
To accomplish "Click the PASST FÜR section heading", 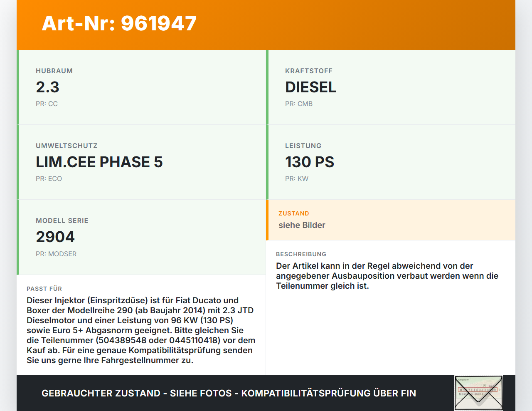I will click(x=44, y=289).
